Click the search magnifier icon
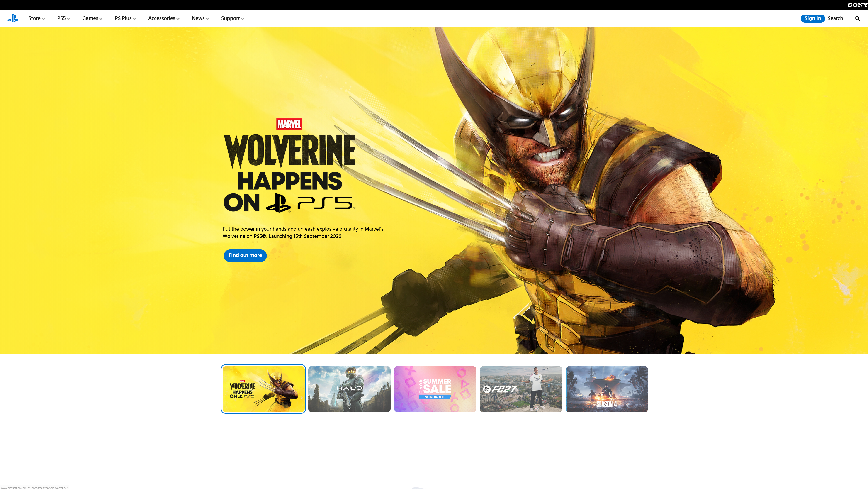Image resolution: width=868 pixels, height=489 pixels. [x=858, y=19]
